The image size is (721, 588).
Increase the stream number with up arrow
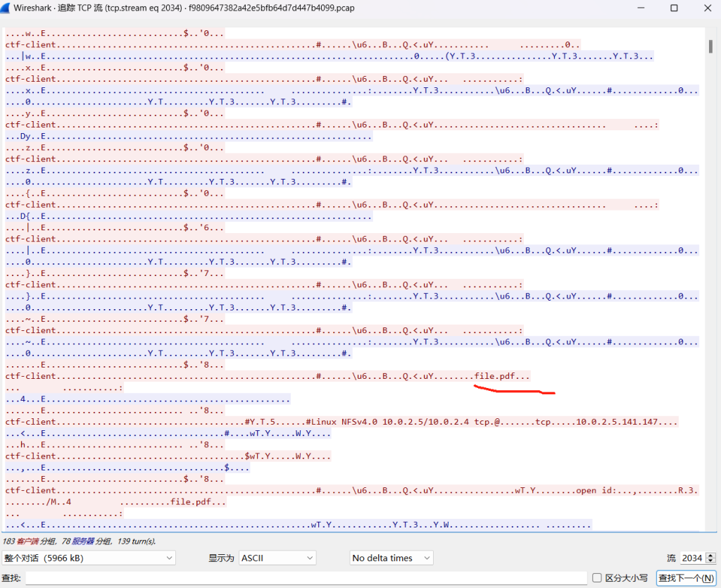point(710,555)
